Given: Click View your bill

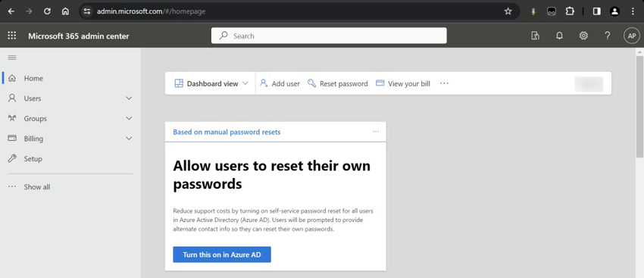Looking at the screenshot, I should click(x=403, y=83).
